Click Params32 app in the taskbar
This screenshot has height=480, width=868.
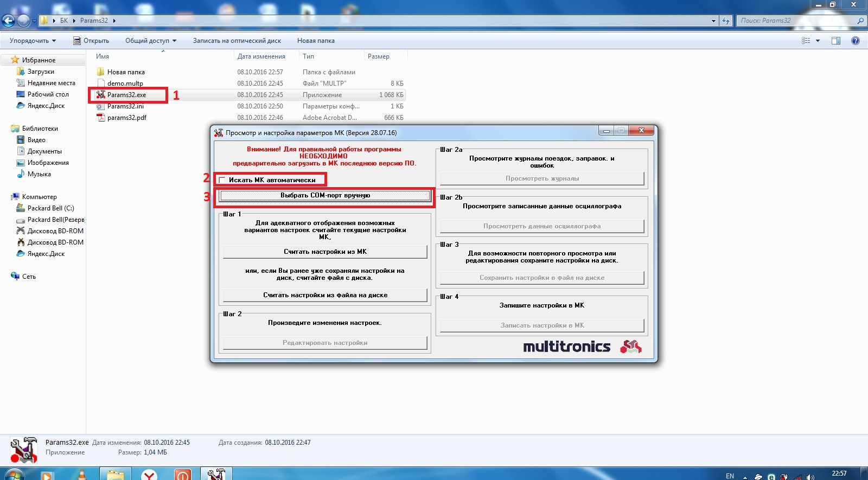[216, 475]
